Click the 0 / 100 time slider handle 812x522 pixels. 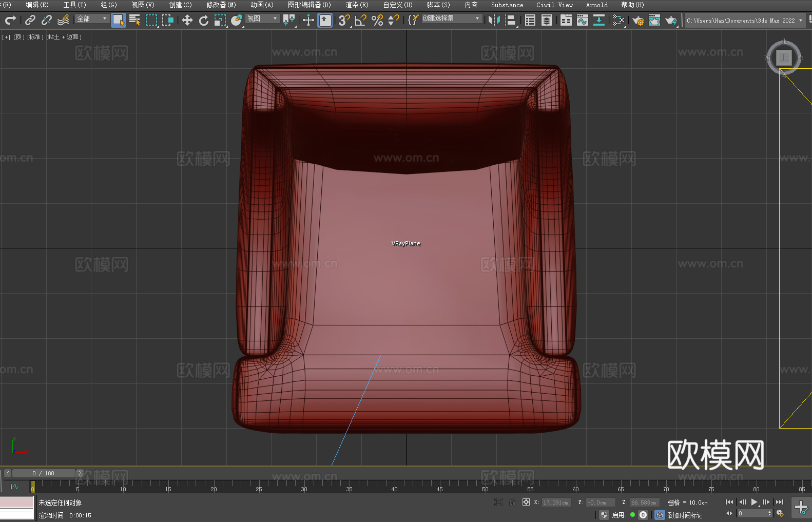click(x=44, y=473)
